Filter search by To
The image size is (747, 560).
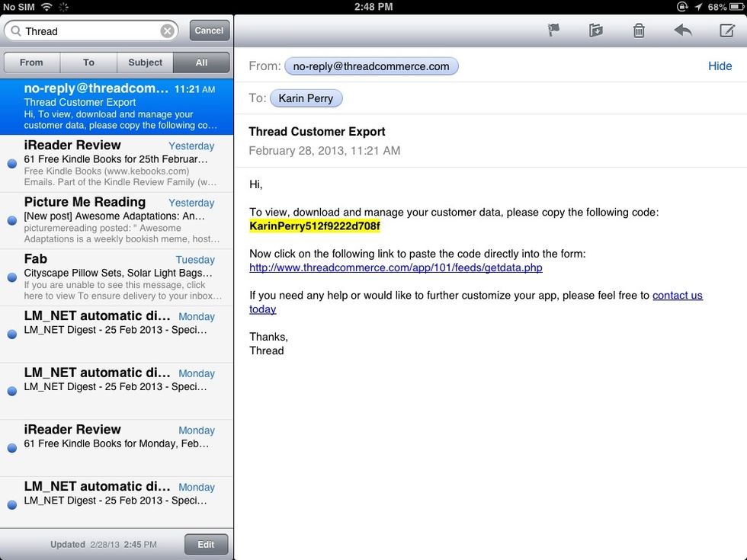coord(88,62)
